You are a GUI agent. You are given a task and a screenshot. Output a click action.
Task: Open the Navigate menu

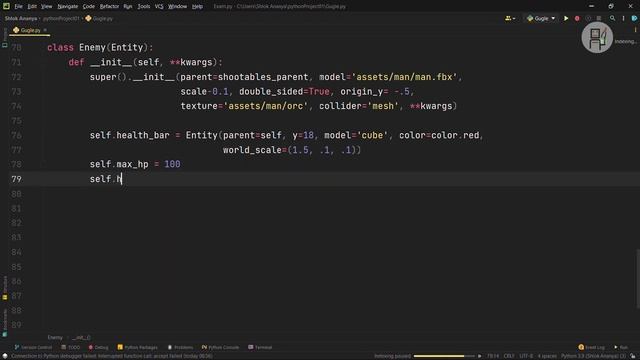click(67, 7)
